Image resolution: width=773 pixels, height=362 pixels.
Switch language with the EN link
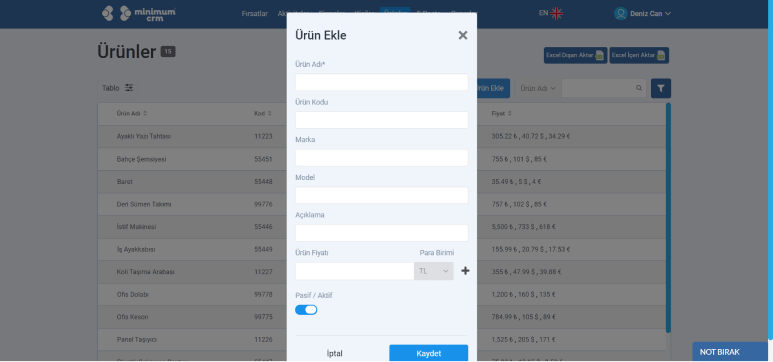(543, 13)
